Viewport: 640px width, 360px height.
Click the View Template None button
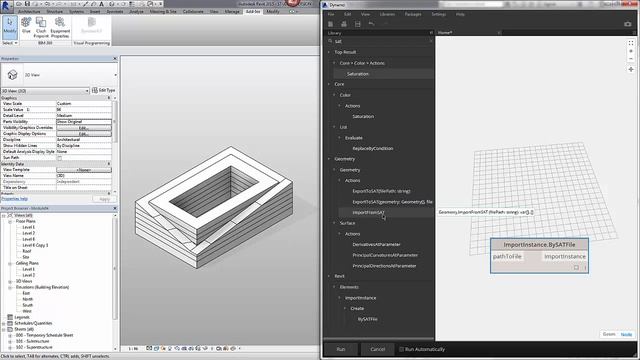[84, 170]
